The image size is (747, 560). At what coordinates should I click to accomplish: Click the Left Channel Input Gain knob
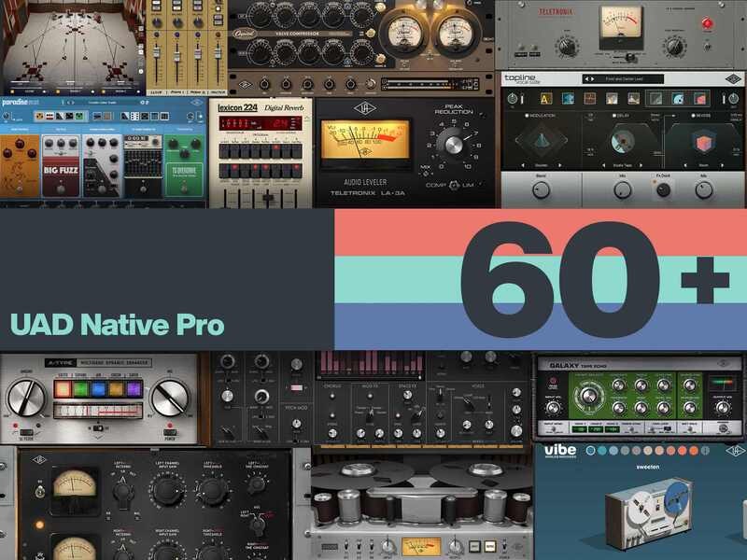(166, 493)
